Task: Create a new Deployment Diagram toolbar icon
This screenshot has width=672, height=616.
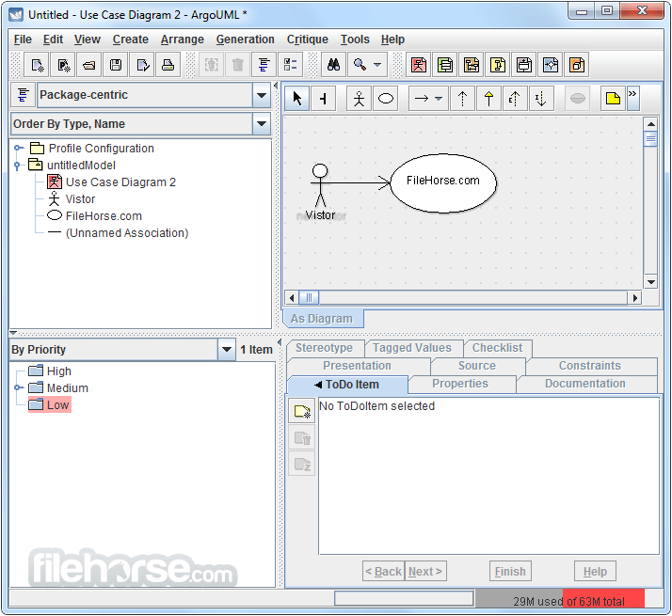Action: click(x=577, y=65)
